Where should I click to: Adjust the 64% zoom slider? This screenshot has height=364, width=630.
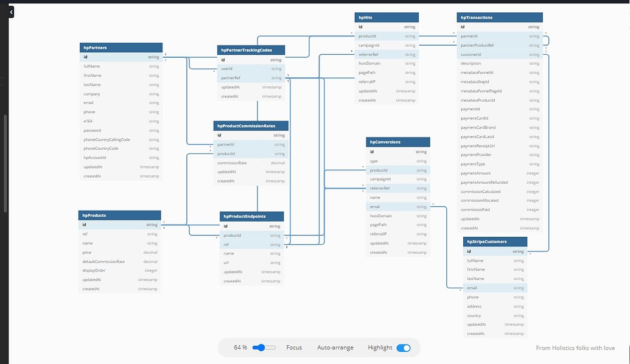[262, 347]
